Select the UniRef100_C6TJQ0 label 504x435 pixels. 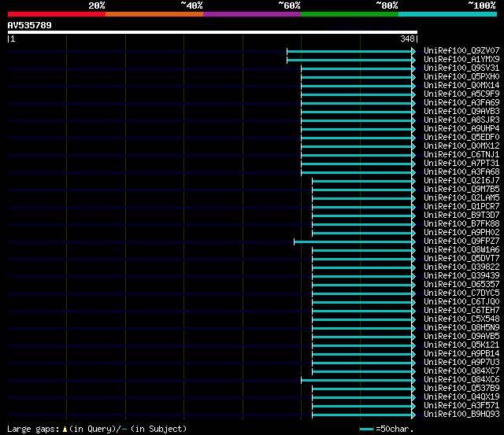461,302
